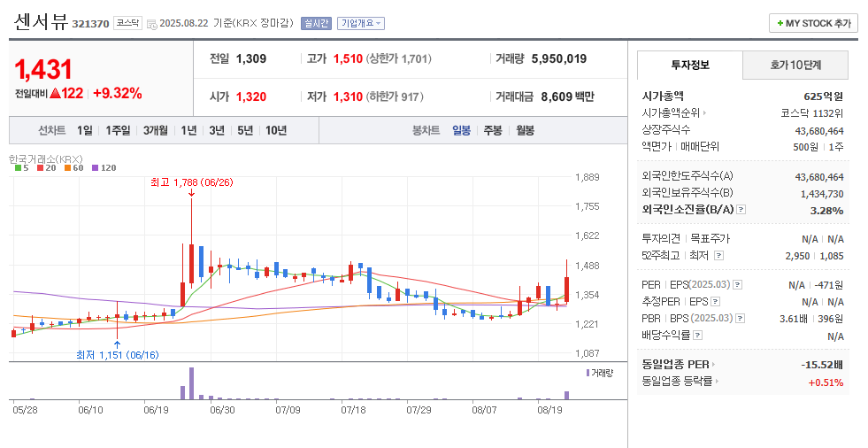The image size is (868, 448).
Task: Click the red 20-day moving average legend
Action: pyautogui.click(x=47, y=168)
